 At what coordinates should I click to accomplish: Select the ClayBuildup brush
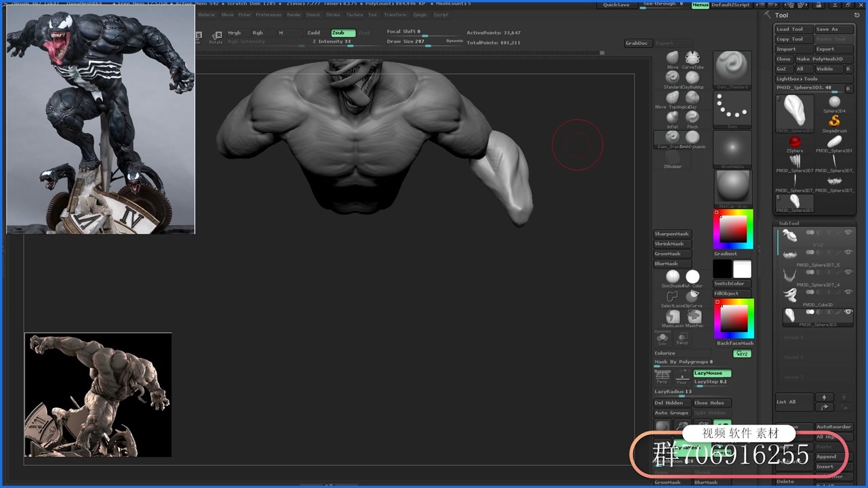(x=692, y=79)
